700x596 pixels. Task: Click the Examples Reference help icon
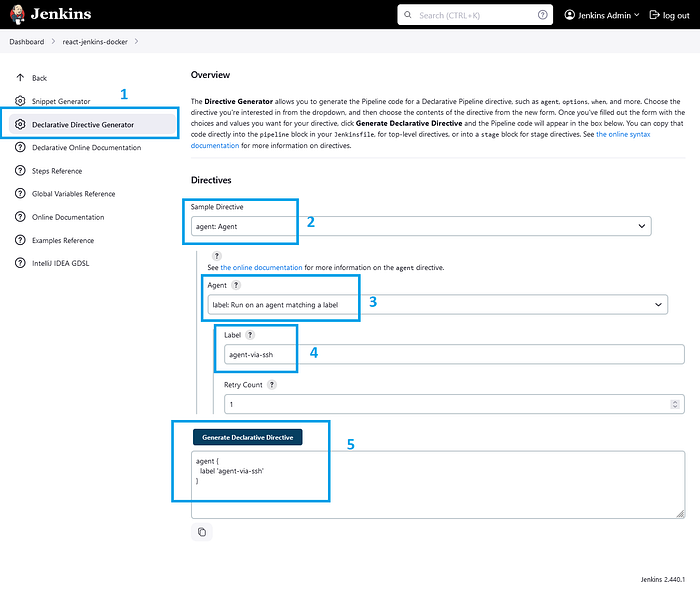[x=20, y=240]
